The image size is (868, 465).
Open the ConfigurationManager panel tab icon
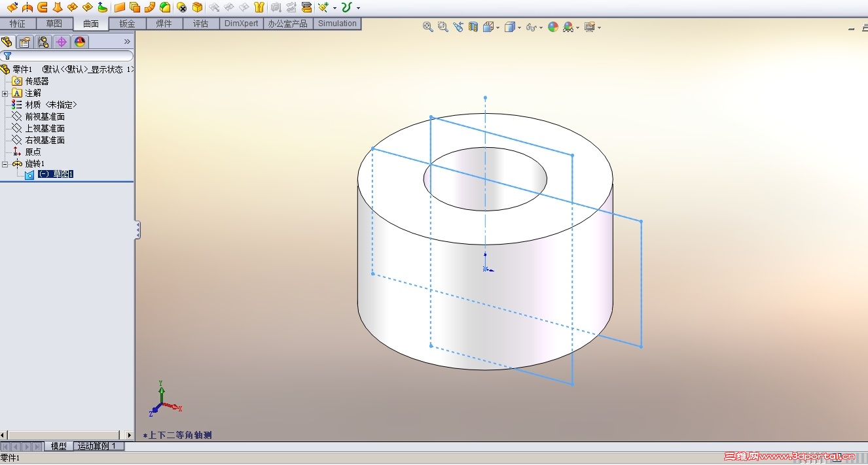(43, 42)
